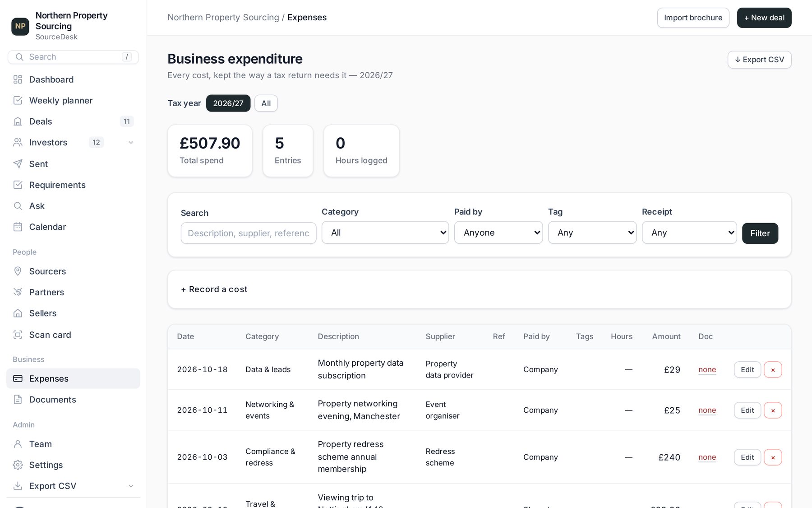The width and height of the screenshot is (812, 508).
Task: Go to Northern Property Sourcing breadcrumb
Action: pyautogui.click(x=223, y=17)
